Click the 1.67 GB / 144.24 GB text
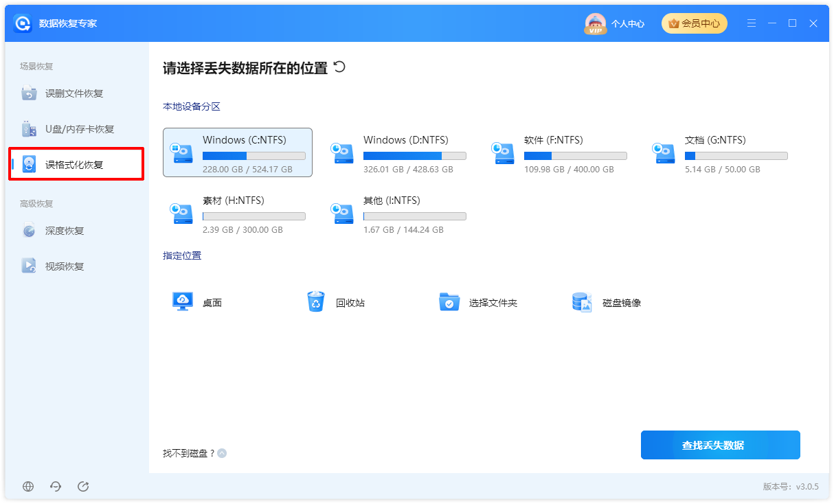Viewport: 834px width, 504px height. (x=403, y=230)
